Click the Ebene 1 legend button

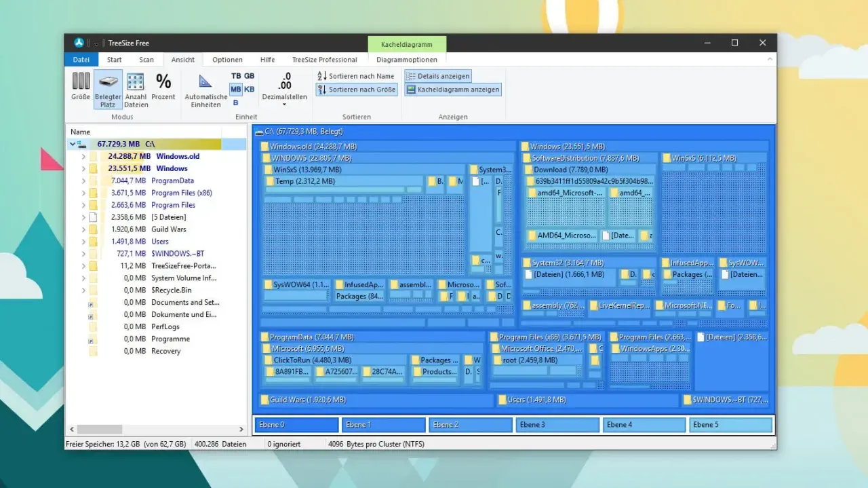[x=383, y=425]
